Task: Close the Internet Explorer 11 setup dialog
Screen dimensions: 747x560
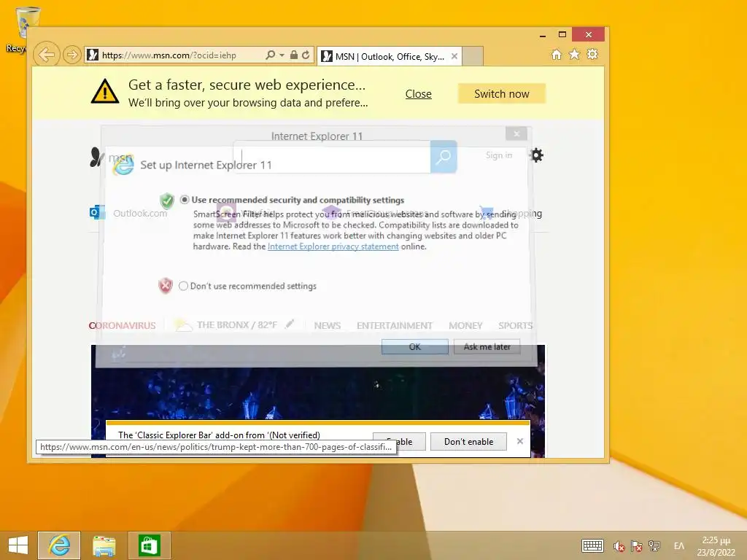Action: (516, 134)
